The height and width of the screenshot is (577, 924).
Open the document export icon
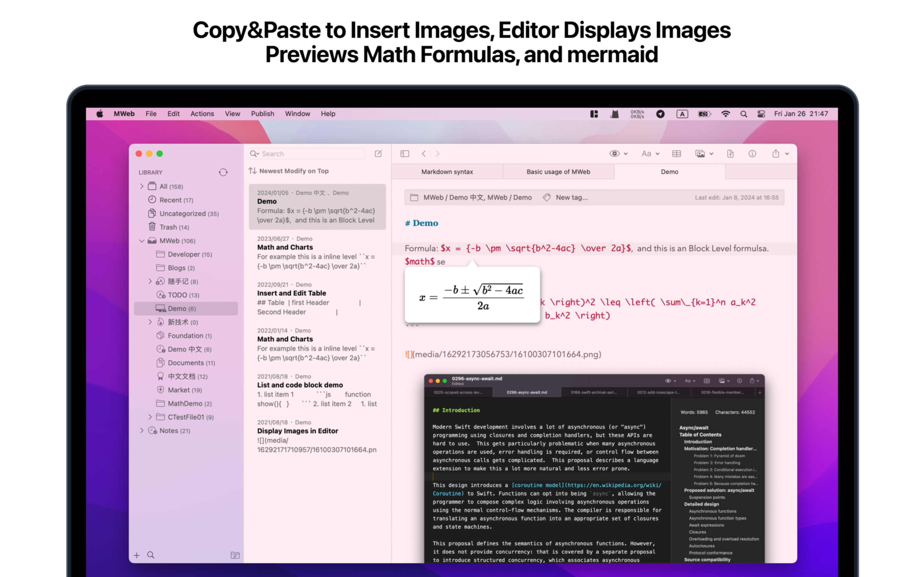pos(731,154)
